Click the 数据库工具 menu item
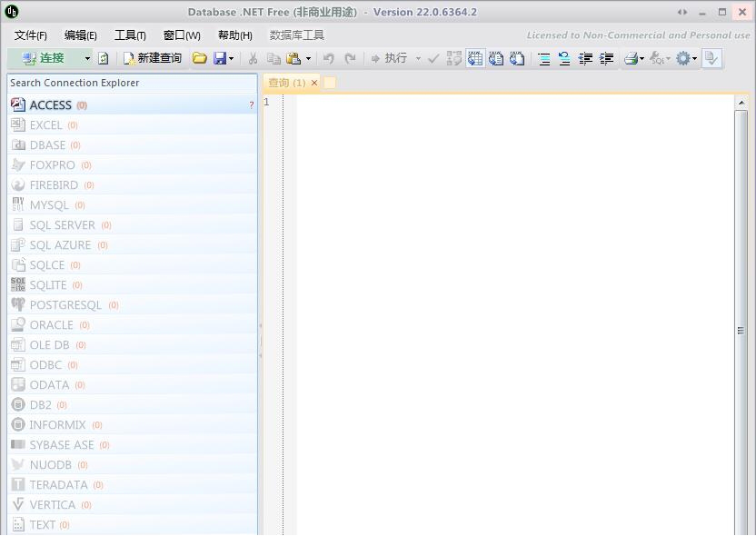 tap(296, 35)
